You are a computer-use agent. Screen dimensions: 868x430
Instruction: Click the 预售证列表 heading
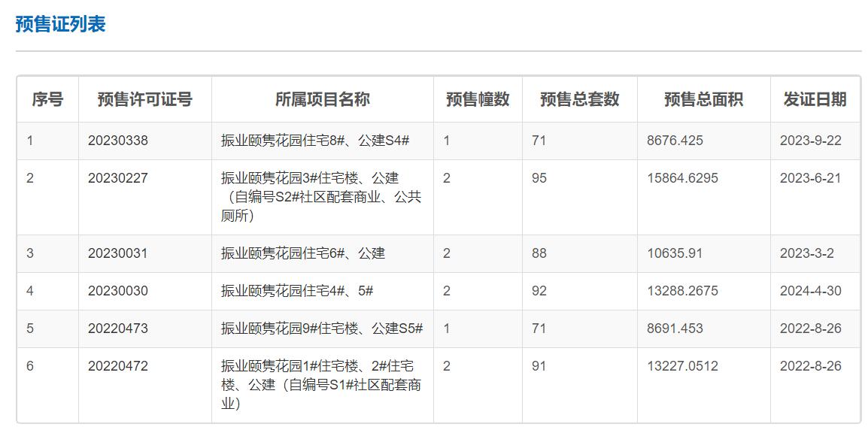pyautogui.click(x=60, y=24)
